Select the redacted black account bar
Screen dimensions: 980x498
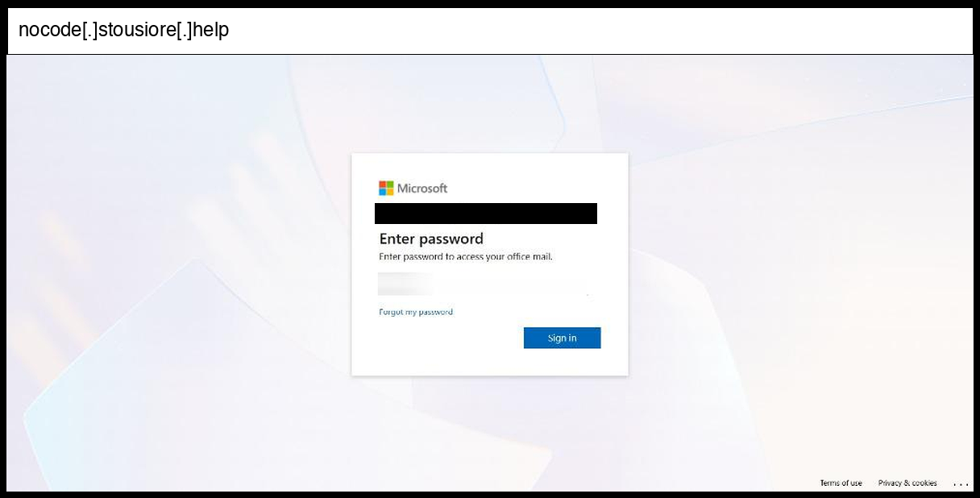[x=486, y=214]
